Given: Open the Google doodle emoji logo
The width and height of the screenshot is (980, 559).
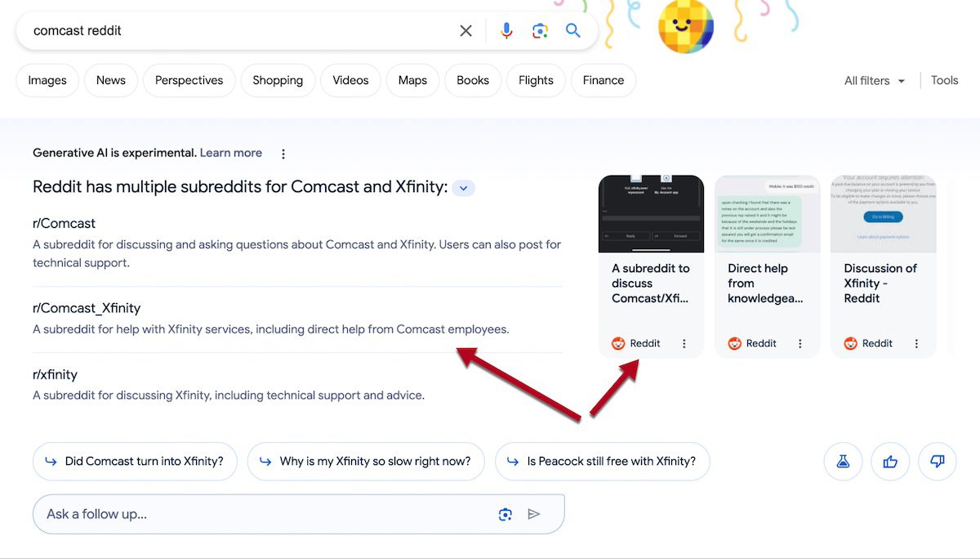Looking at the screenshot, I should tap(686, 25).
